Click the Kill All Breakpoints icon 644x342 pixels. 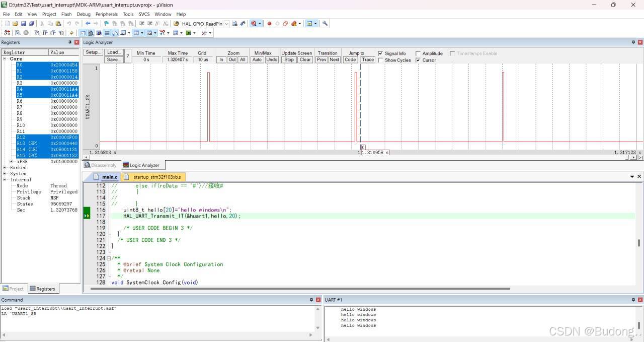point(131,23)
